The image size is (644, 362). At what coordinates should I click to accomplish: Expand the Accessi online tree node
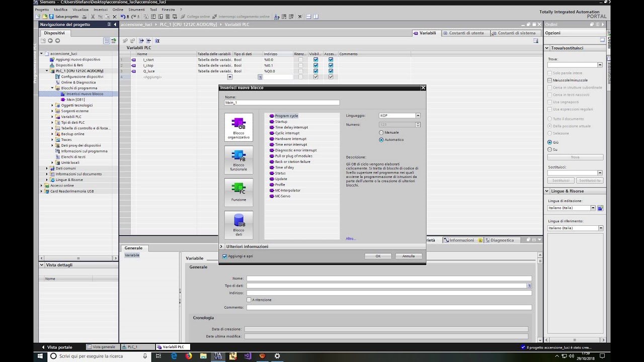point(42,186)
